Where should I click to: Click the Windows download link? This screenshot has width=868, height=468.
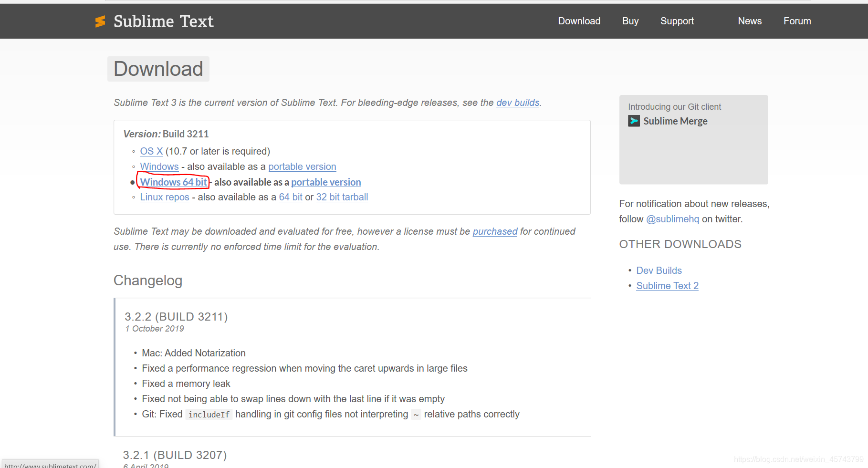(x=159, y=166)
